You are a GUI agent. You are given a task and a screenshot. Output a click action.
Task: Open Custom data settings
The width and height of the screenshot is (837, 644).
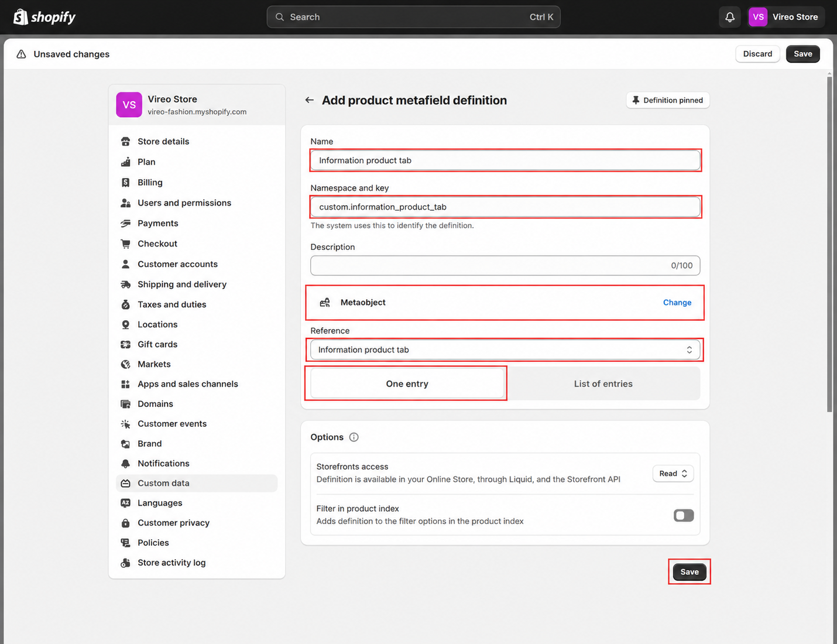coord(197,484)
